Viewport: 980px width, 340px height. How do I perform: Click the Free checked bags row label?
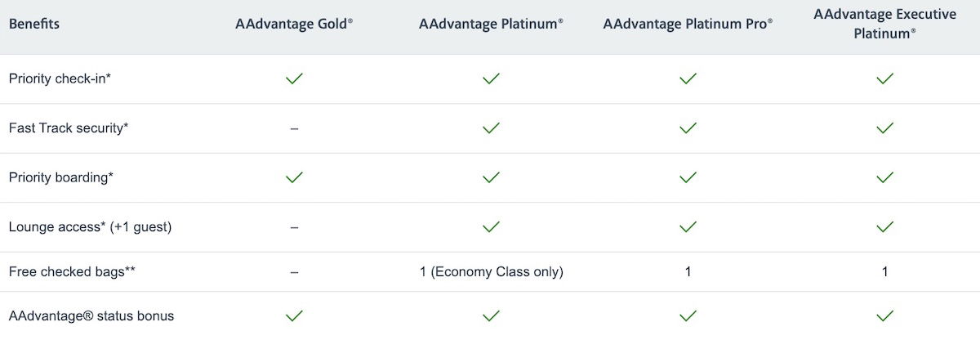click(x=72, y=272)
